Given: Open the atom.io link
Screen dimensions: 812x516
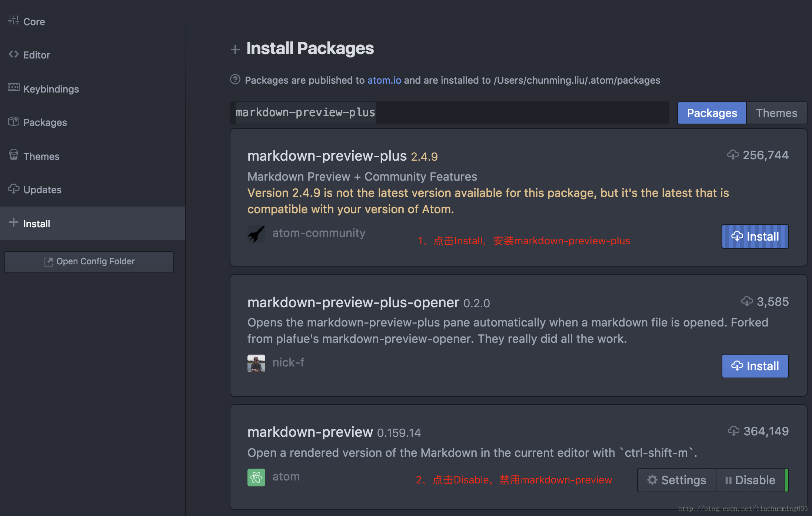Looking at the screenshot, I should 384,80.
